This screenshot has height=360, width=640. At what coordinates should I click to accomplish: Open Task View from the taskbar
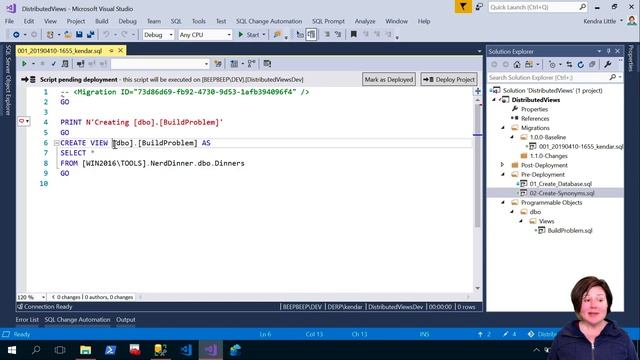(x=60, y=350)
